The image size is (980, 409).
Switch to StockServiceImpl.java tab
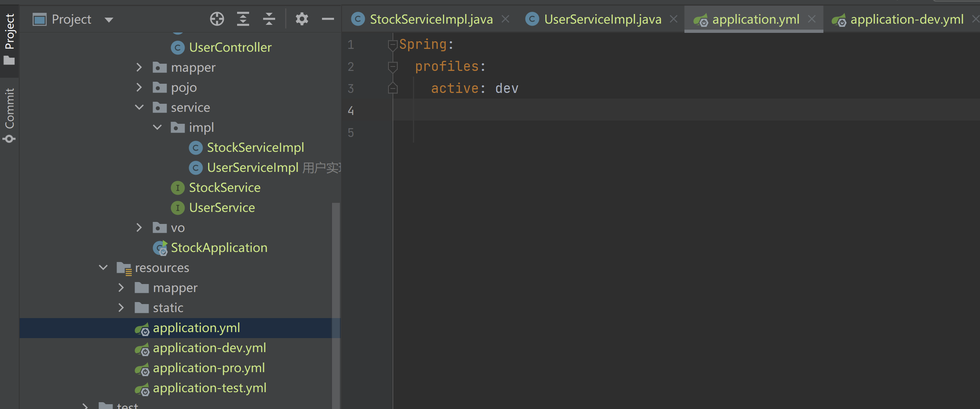click(x=431, y=19)
